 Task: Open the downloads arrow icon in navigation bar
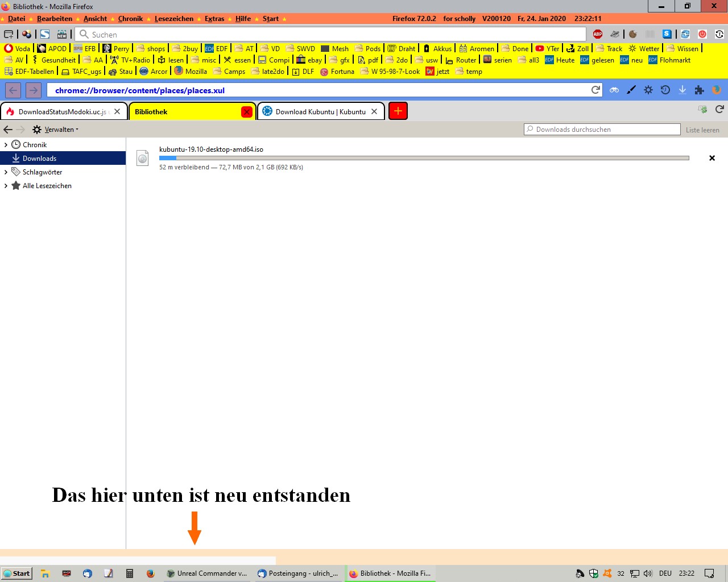(682, 90)
